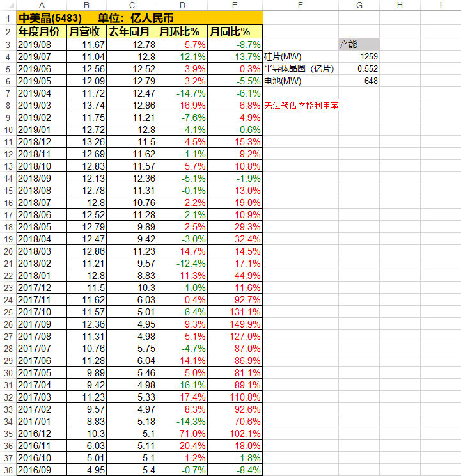The height and width of the screenshot is (476, 461).
Task: Click date cell 2019/08
Action: [x=42, y=45]
